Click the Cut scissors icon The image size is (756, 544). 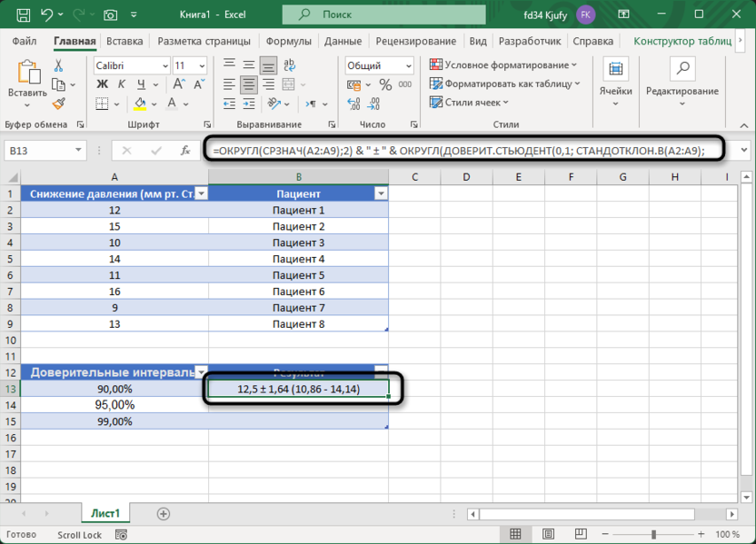coord(59,66)
